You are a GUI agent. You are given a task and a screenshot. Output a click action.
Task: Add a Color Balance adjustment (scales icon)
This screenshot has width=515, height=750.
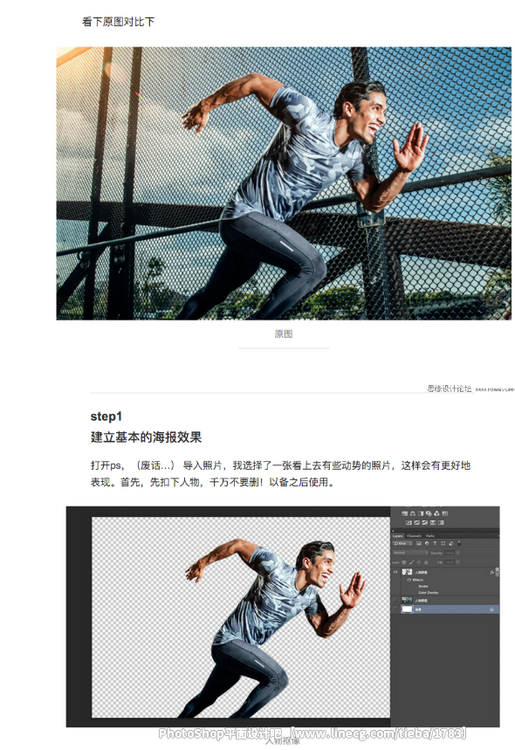pyautogui.click(x=413, y=514)
